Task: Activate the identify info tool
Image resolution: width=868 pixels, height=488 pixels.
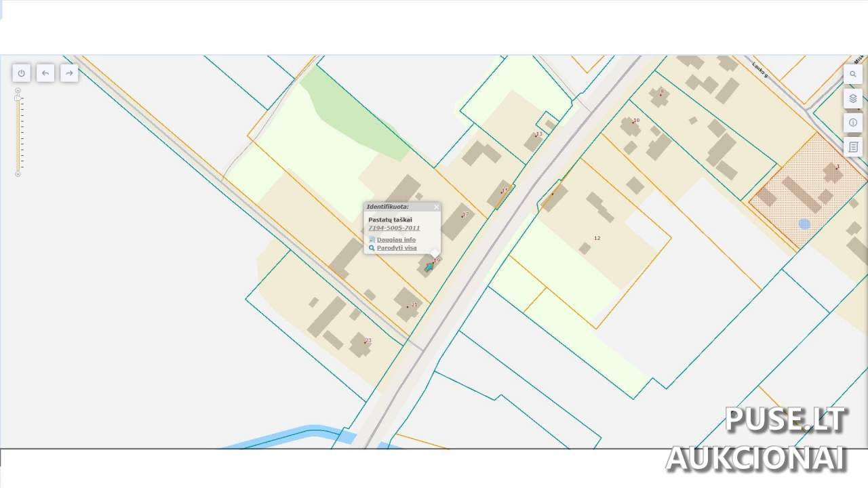Action: coord(853,123)
